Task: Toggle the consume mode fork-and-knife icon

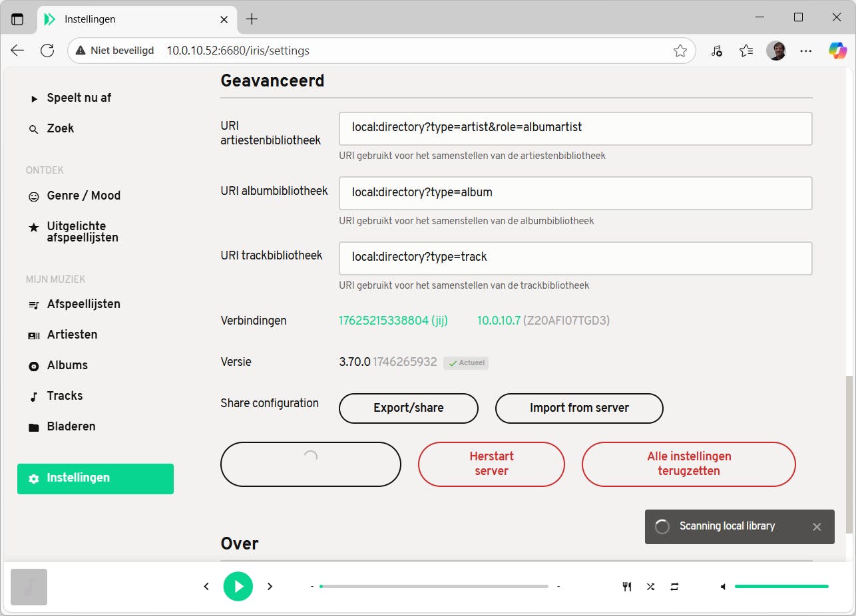Action: click(x=626, y=586)
